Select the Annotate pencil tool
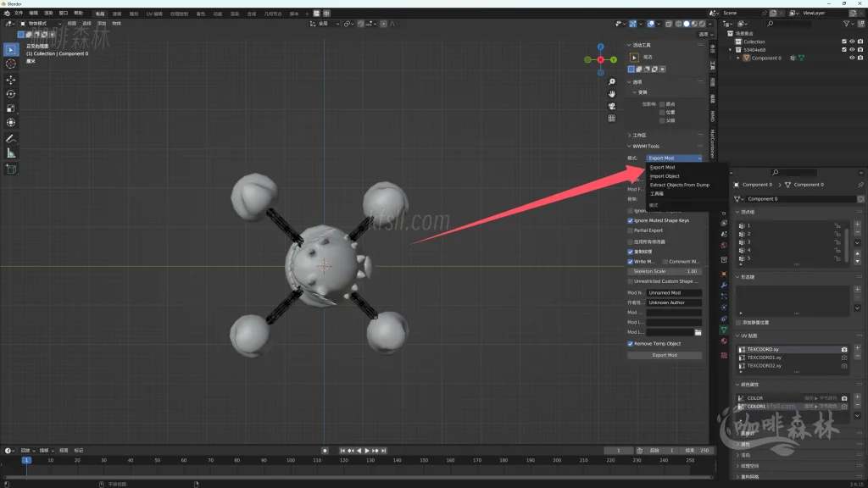 pyautogui.click(x=11, y=138)
